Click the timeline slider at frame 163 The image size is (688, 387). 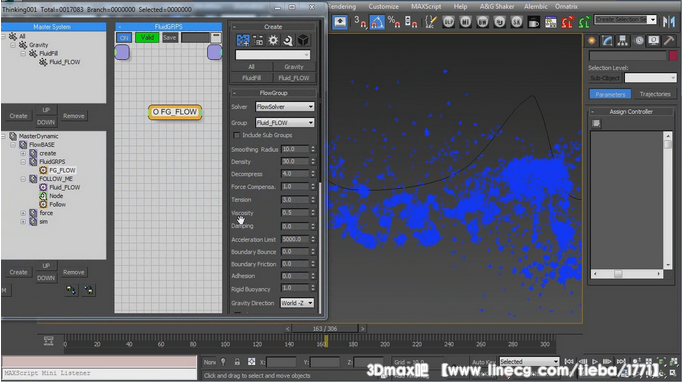[x=326, y=341]
